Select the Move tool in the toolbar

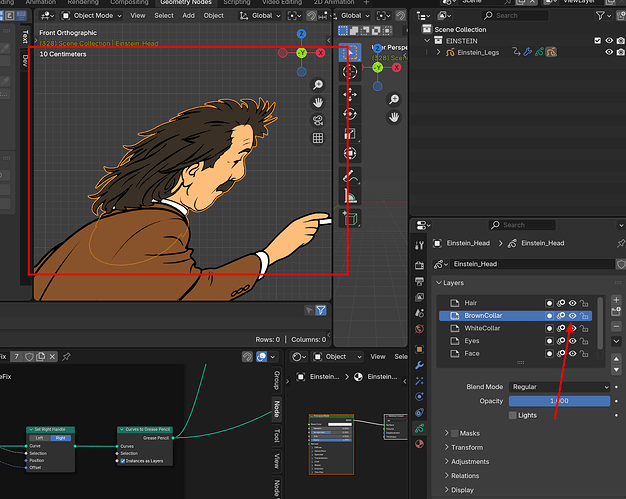coord(350,95)
